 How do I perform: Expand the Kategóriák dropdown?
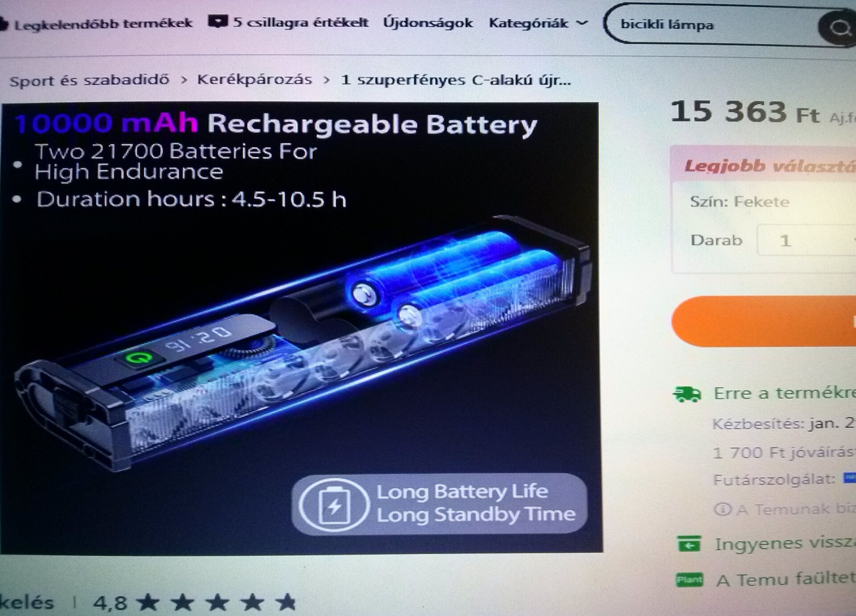tap(538, 23)
